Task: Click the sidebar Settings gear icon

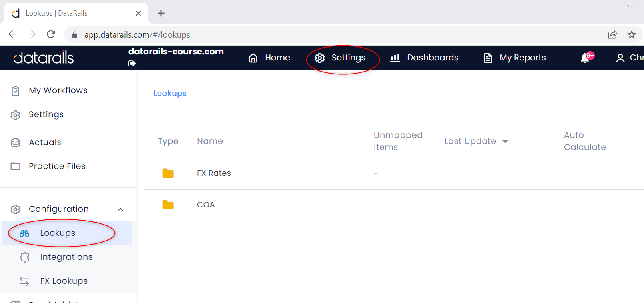Action: 16,115
